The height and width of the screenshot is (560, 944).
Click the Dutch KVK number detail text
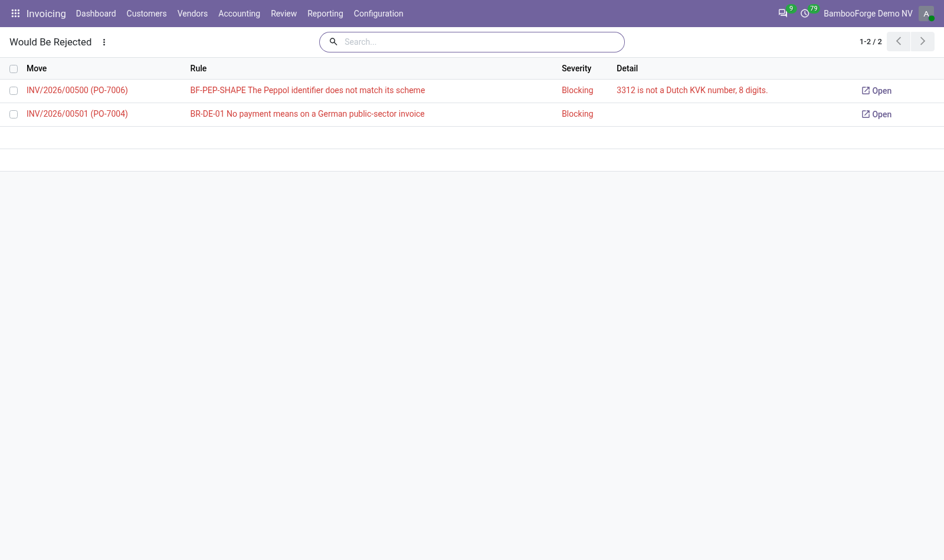coord(692,90)
